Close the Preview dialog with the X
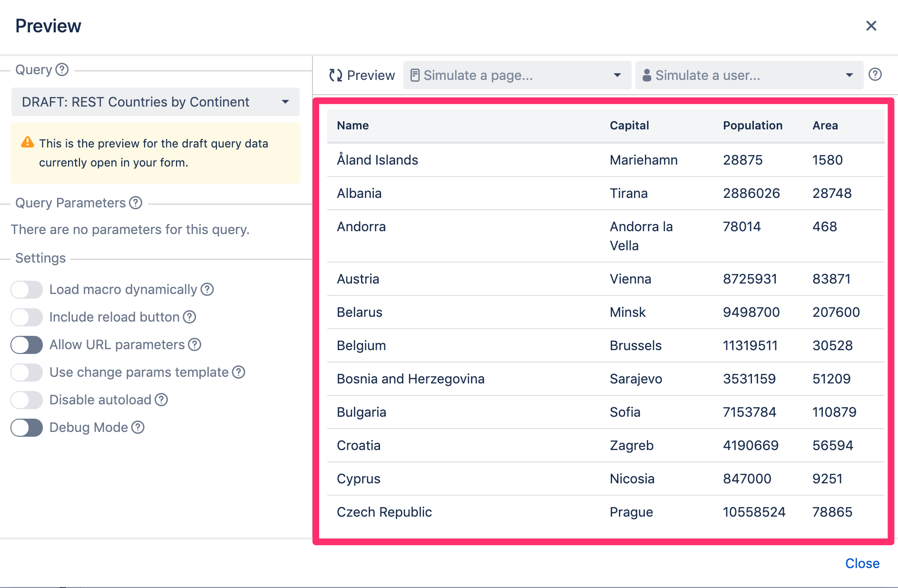 pos(871,26)
